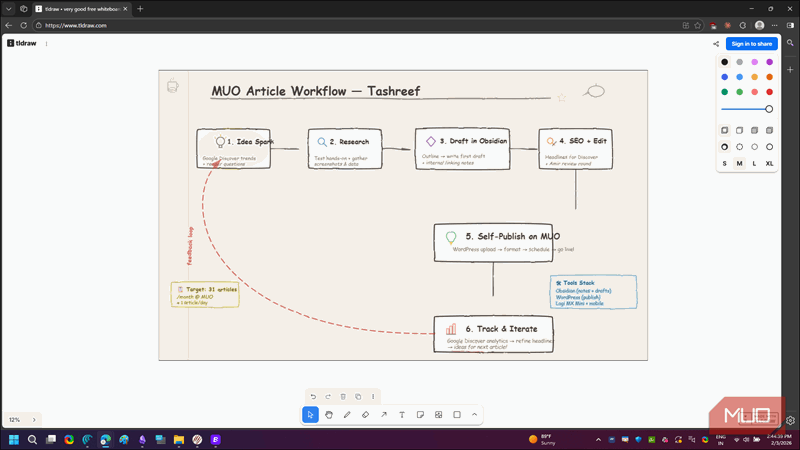
Task: Switch to the tldraw browser tab
Action: click(80, 9)
